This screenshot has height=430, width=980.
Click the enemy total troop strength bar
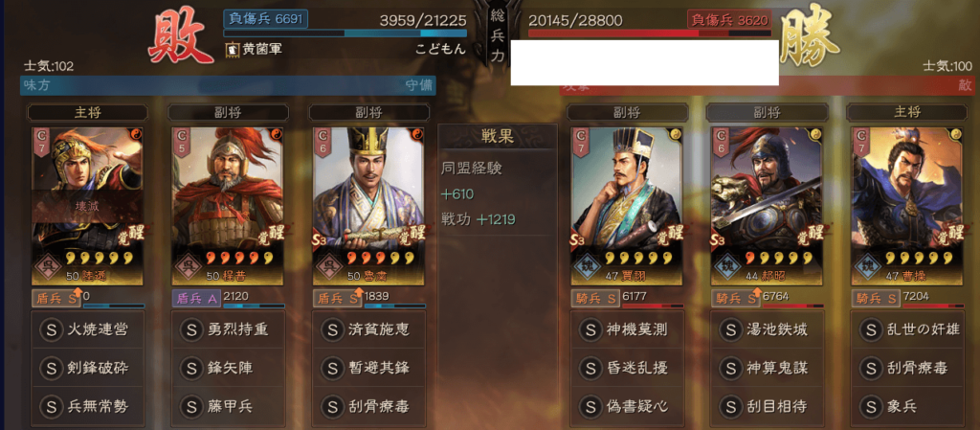point(650,34)
